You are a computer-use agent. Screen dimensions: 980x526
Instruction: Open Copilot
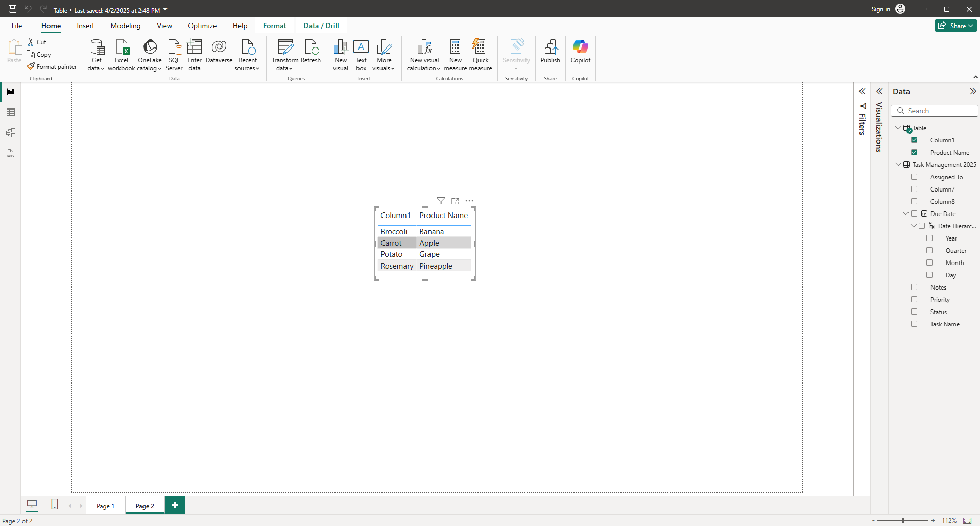coord(581,51)
